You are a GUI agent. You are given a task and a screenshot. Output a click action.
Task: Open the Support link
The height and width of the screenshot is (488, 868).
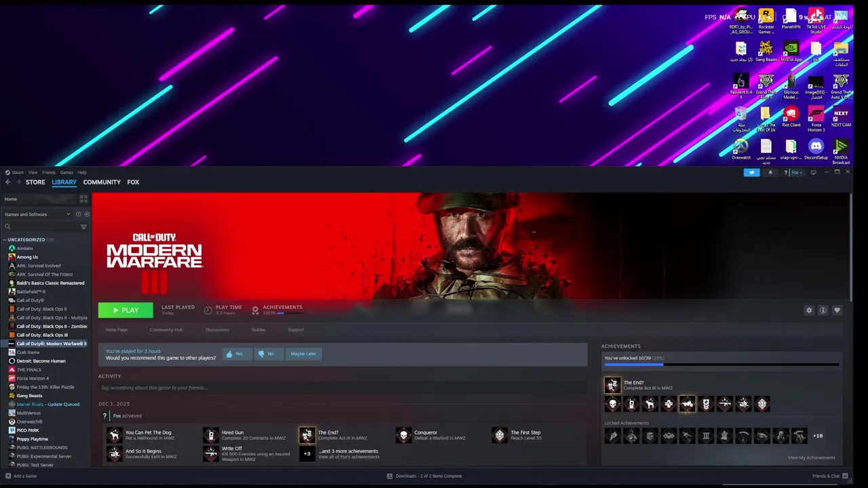pyautogui.click(x=296, y=330)
